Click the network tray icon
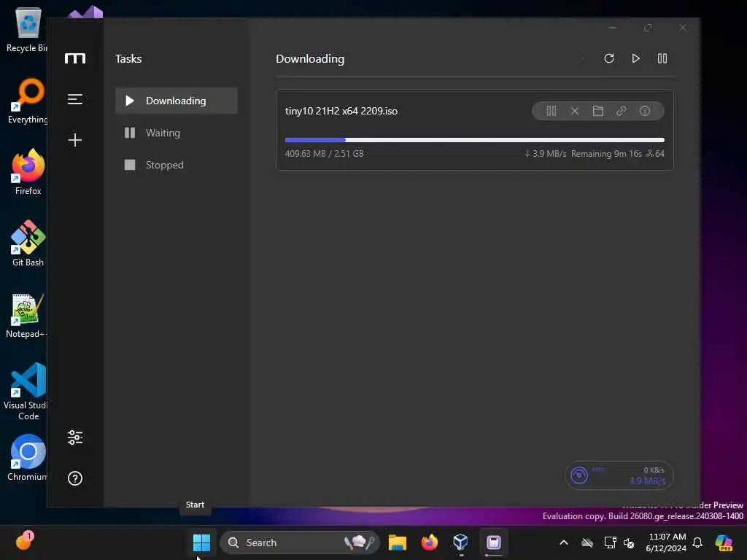Image resolution: width=747 pixels, height=560 pixels. click(610, 542)
